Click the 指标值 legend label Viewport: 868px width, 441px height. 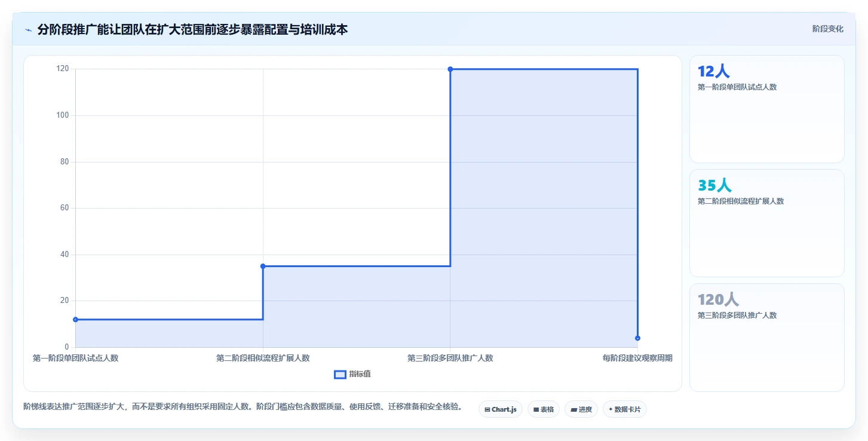click(360, 374)
